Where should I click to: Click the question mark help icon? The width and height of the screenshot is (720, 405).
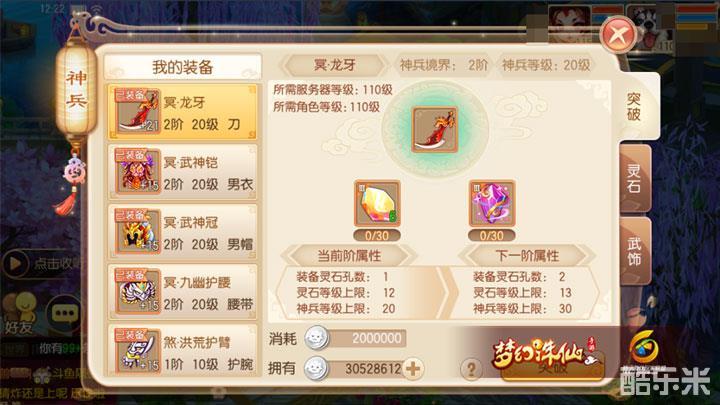(471, 368)
